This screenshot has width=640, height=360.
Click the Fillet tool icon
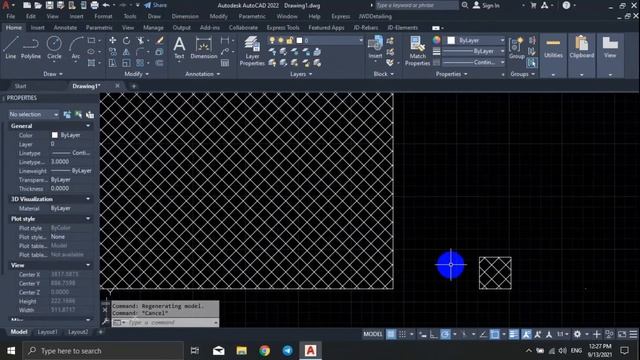[x=140, y=52]
